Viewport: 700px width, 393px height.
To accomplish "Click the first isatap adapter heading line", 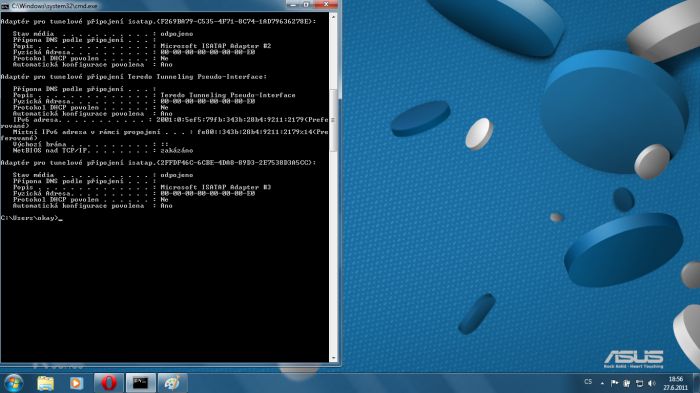I will tap(158, 21).
